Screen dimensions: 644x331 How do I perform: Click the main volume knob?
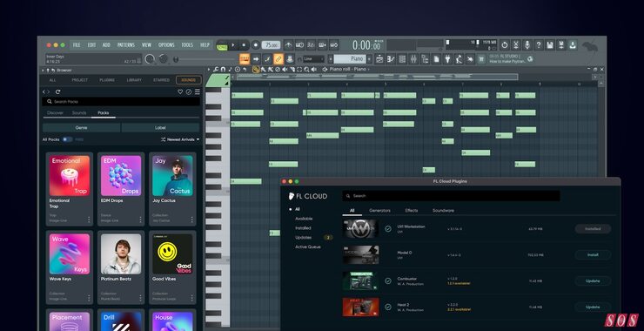click(151, 59)
